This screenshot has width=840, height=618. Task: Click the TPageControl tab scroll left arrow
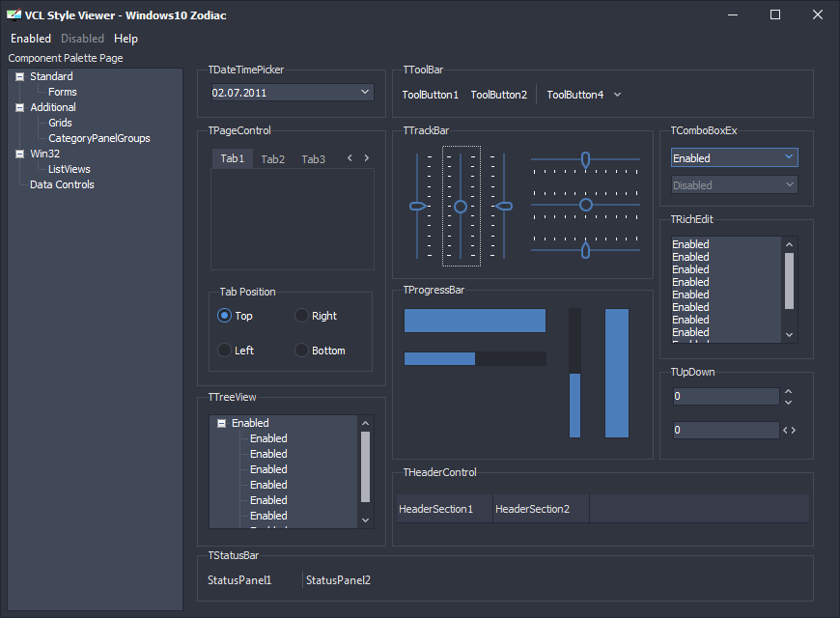pos(350,158)
